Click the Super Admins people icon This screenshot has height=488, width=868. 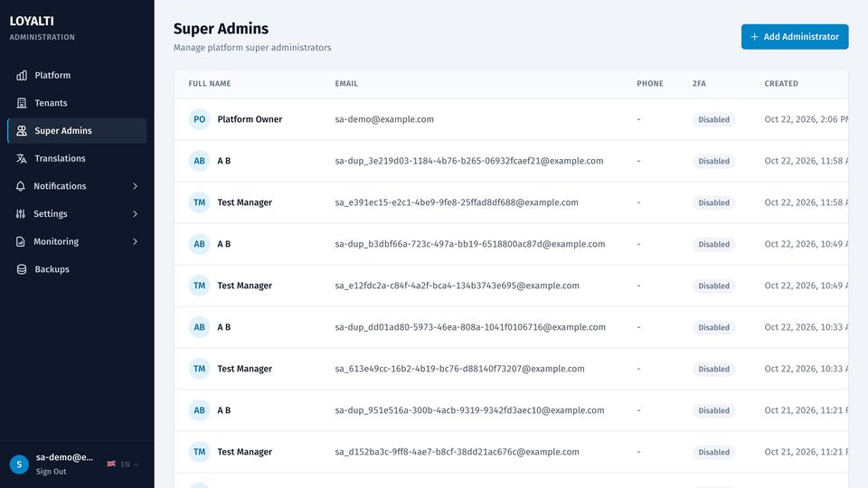coord(22,130)
